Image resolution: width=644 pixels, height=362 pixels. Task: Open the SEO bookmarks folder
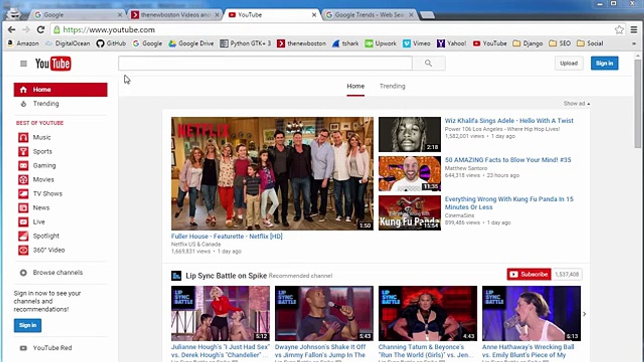560,44
